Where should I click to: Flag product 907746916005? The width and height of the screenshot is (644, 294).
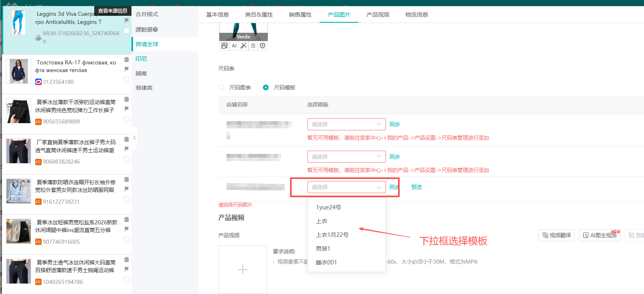tap(127, 229)
